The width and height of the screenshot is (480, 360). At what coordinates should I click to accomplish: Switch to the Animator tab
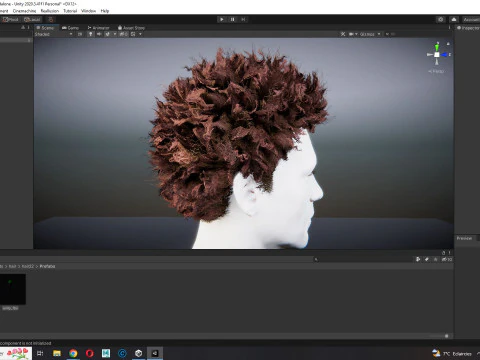point(98,28)
